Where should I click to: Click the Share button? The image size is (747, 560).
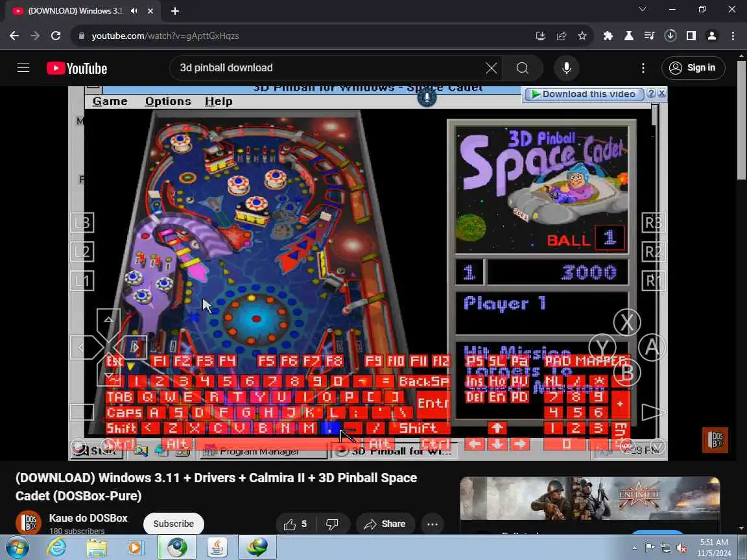click(385, 524)
